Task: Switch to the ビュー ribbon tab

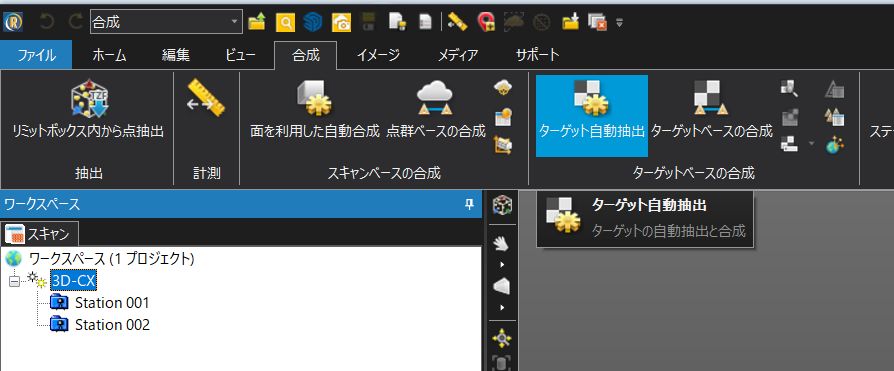Action: coord(241,55)
